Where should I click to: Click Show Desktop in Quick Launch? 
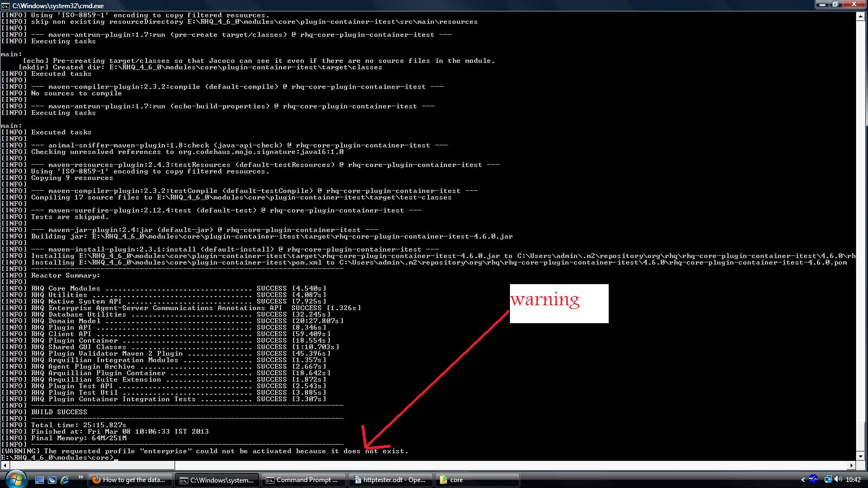39,480
